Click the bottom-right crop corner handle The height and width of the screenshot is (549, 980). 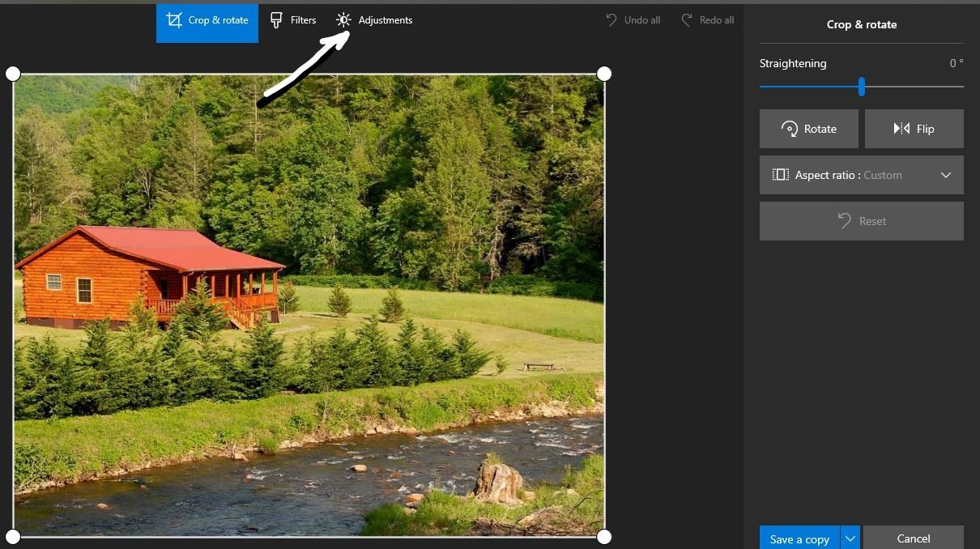pyautogui.click(x=603, y=536)
